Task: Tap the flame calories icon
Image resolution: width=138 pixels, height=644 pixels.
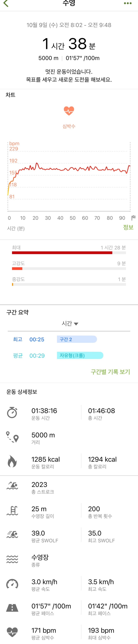Action: pyautogui.click(x=12, y=461)
